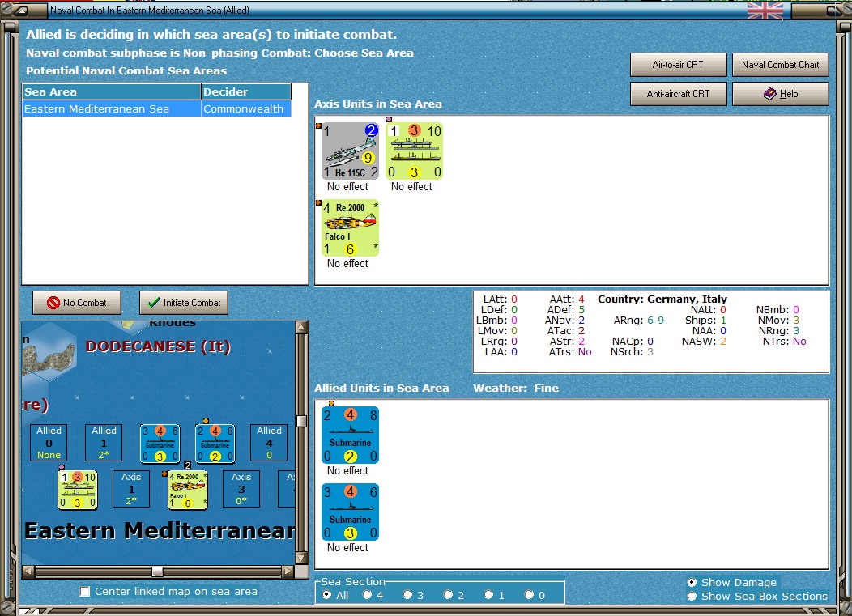The width and height of the screenshot is (852, 616).
Task: Click the window system menu icon at top-left
Action: tap(20, 11)
